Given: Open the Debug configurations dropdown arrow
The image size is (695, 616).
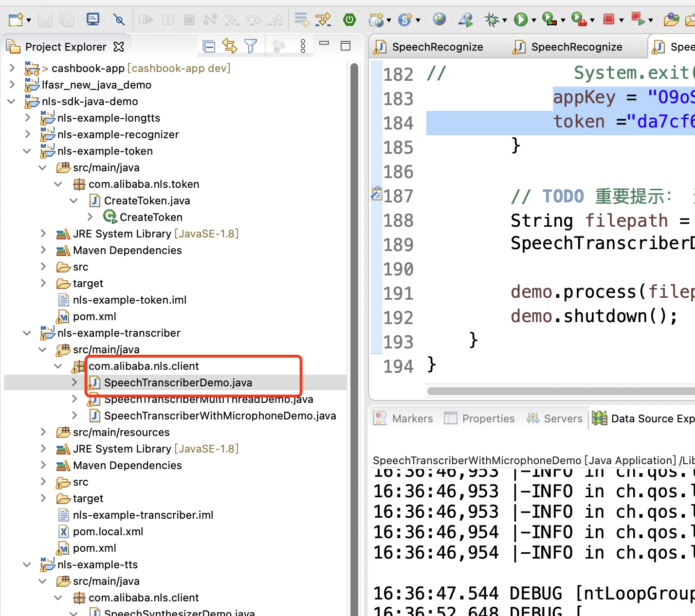Looking at the screenshot, I should [x=505, y=20].
